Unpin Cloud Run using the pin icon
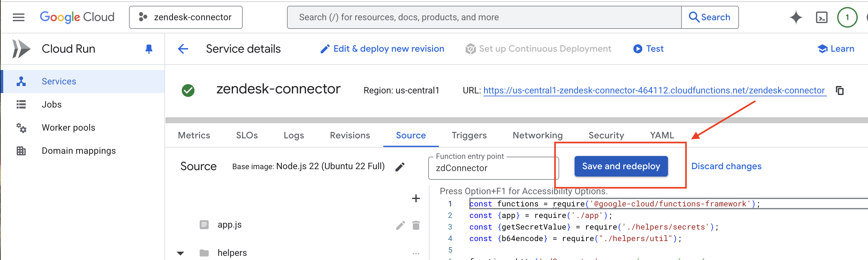The width and height of the screenshot is (868, 260). 149,49
